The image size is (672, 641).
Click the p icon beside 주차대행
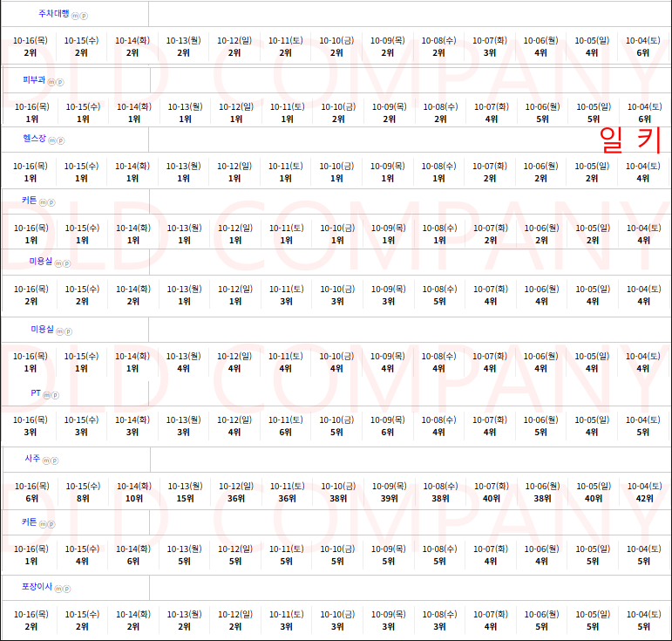pos(84,16)
